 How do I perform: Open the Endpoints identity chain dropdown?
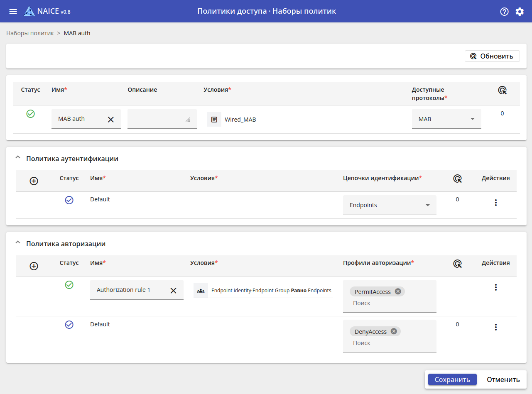(389, 205)
